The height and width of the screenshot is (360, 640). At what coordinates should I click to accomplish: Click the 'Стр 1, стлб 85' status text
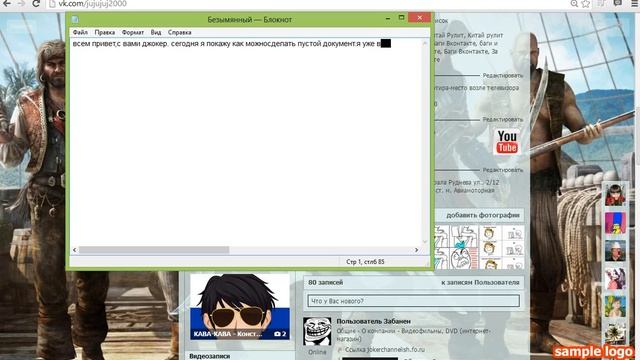click(365, 262)
